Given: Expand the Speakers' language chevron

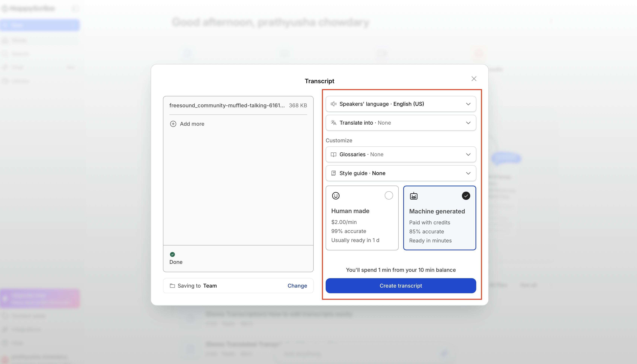Looking at the screenshot, I should tap(468, 104).
